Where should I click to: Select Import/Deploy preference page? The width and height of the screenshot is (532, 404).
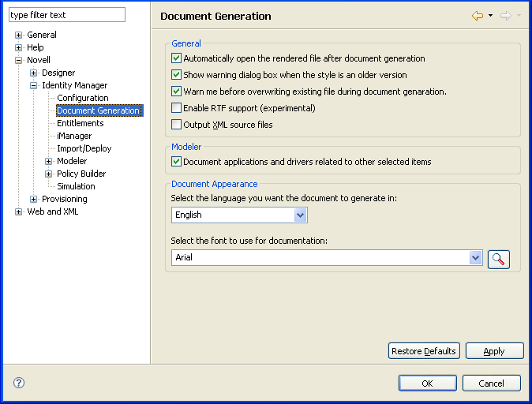[x=84, y=148]
